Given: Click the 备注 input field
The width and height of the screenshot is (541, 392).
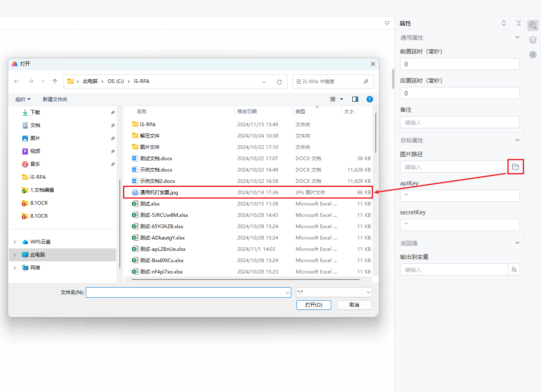Looking at the screenshot, I should pyautogui.click(x=460, y=122).
